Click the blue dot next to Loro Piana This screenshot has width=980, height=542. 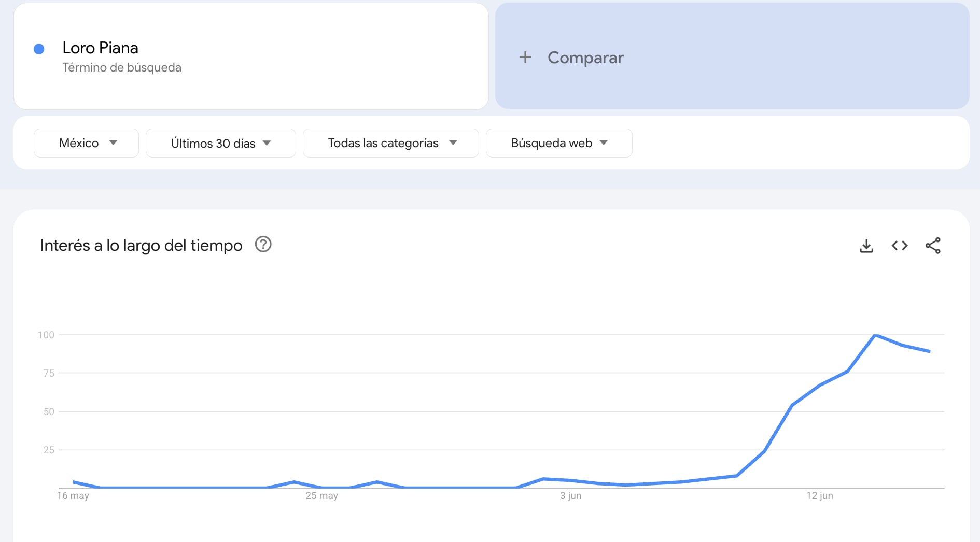click(38, 49)
